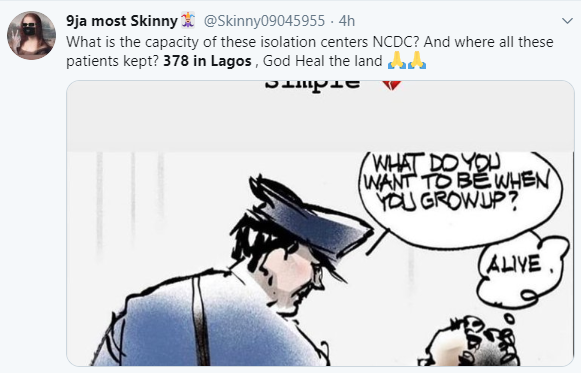Image resolution: width=581 pixels, height=373 pixels.
Task: Click the bold 378 in Lagos text
Action: (208, 61)
